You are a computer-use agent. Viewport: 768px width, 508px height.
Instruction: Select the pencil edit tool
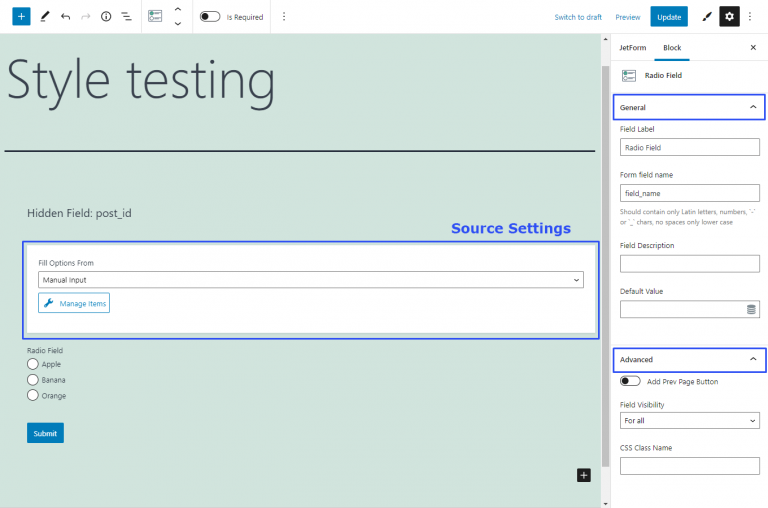45,17
